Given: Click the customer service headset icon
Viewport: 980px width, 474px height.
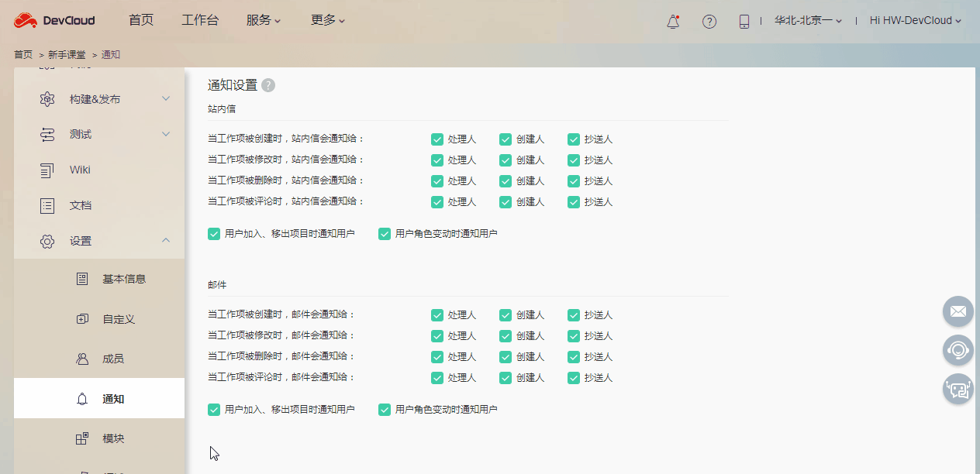Looking at the screenshot, I should coord(958,350).
